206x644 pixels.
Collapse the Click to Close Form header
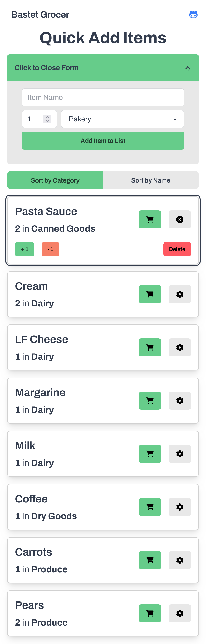coord(103,68)
